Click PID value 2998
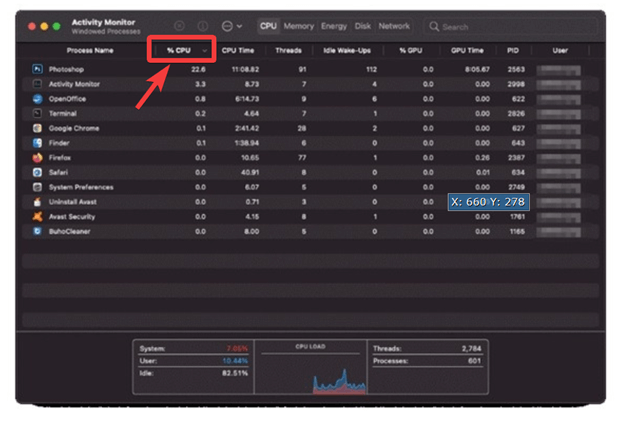Viewport: 624px width, 424px height. (x=516, y=84)
